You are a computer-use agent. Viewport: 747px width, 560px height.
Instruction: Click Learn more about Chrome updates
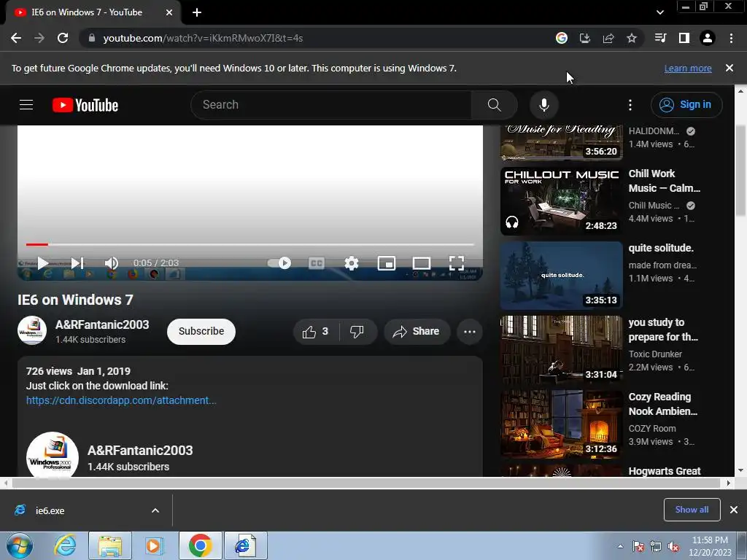pyautogui.click(x=688, y=68)
